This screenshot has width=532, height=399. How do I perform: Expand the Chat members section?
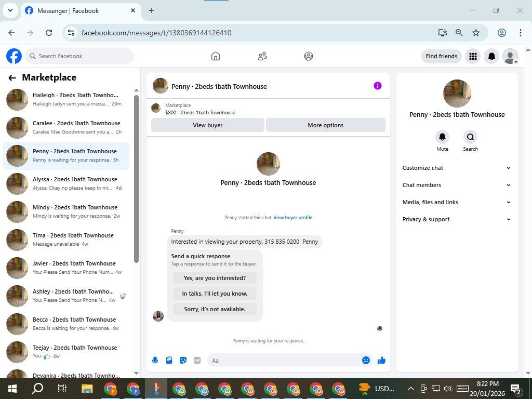click(456, 185)
